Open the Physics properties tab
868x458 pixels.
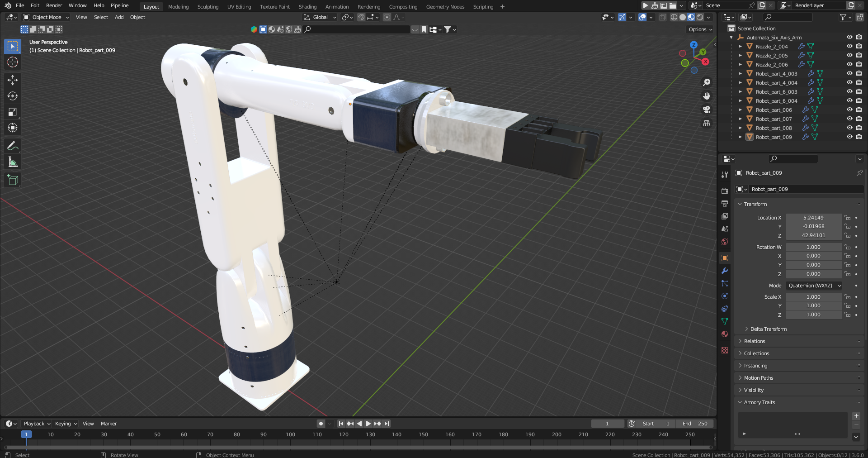click(x=725, y=296)
